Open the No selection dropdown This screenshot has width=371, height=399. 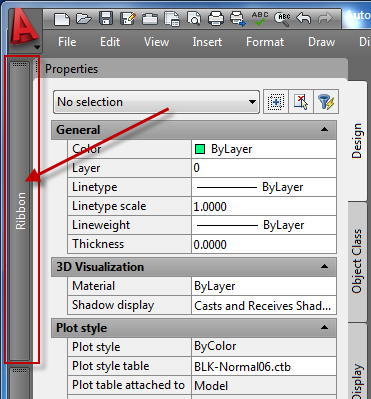pyautogui.click(x=156, y=102)
